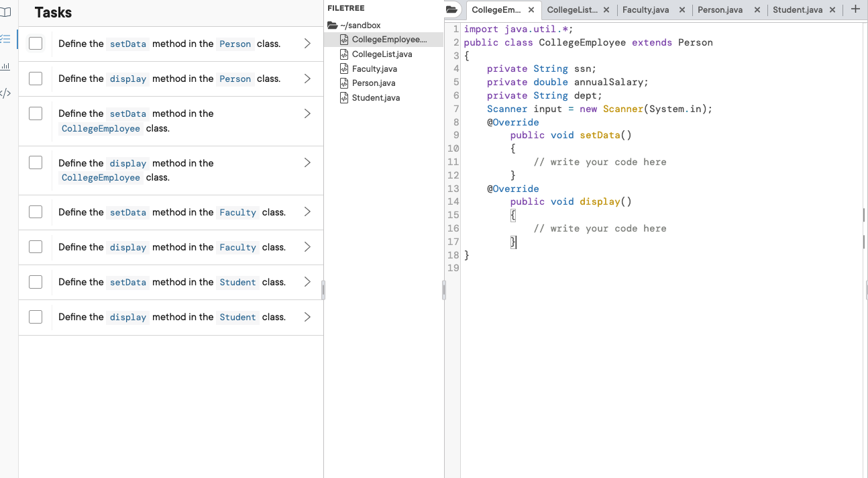The height and width of the screenshot is (478, 868).
Task: Click 'public void display()' in editor
Action: (571, 201)
